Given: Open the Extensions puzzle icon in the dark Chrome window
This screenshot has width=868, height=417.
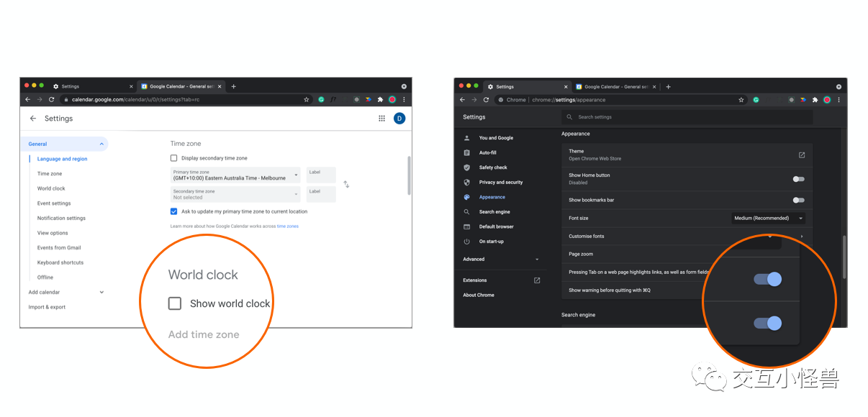Looking at the screenshot, I should [815, 100].
